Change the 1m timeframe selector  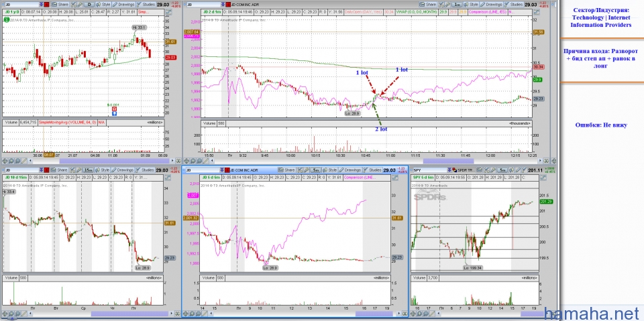[457, 4]
